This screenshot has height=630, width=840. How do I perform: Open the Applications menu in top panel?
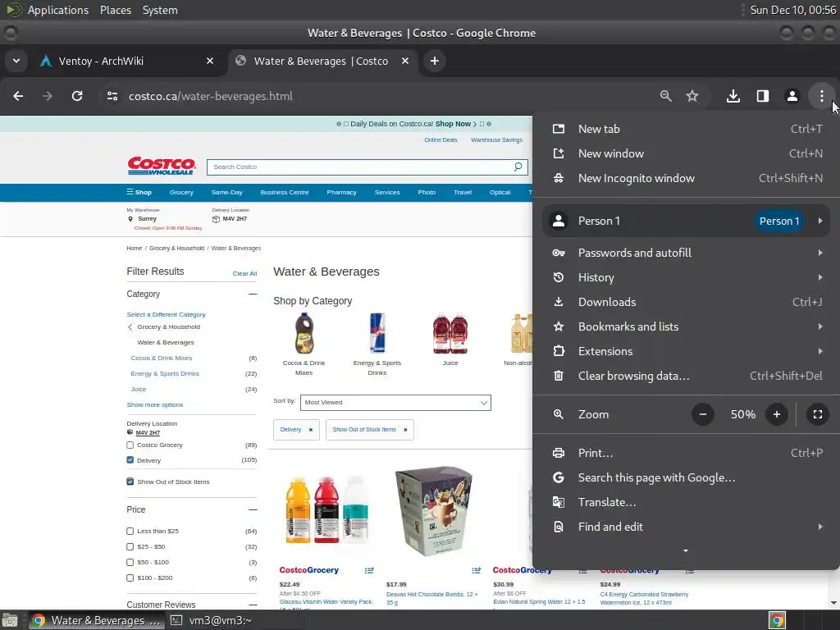pos(58,10)
